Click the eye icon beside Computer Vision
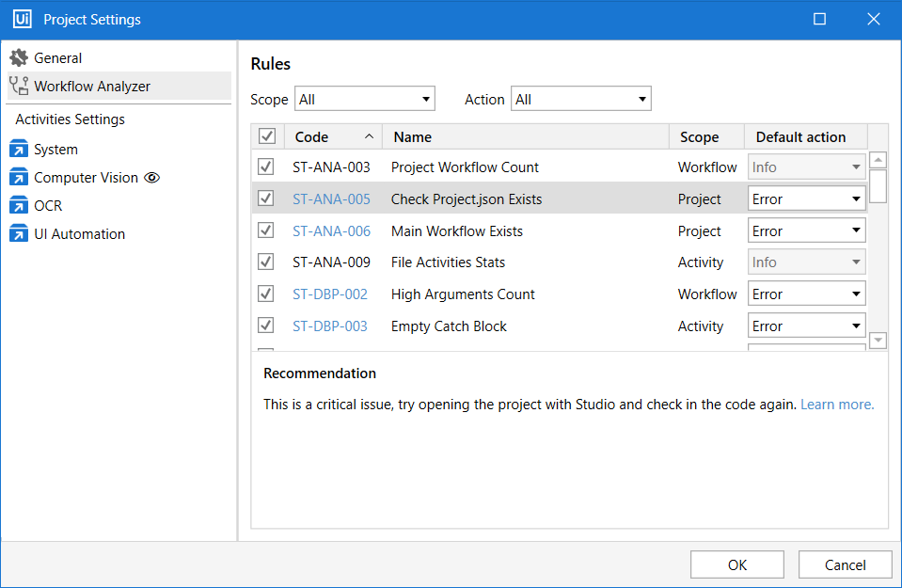Viewport: 902px width, 588px height. pyautogui.click(x=152, y=178)
